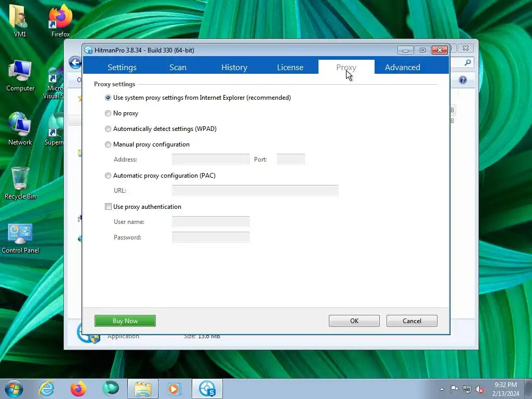Screen dimensions: 532x399
Task: Open the Advanced tab
Action: click(403, 67)
